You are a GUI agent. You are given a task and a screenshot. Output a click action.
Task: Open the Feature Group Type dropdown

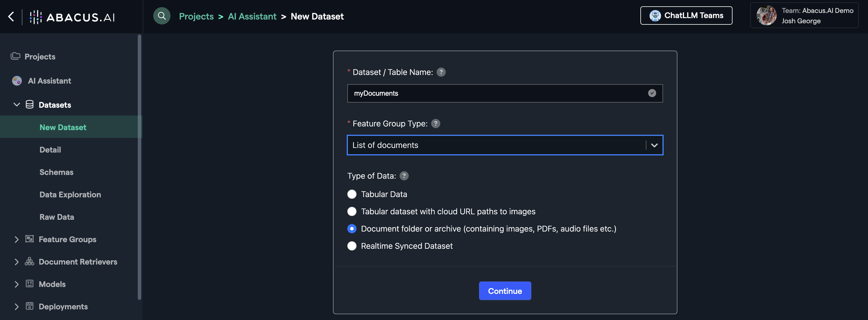coord(654,145)
